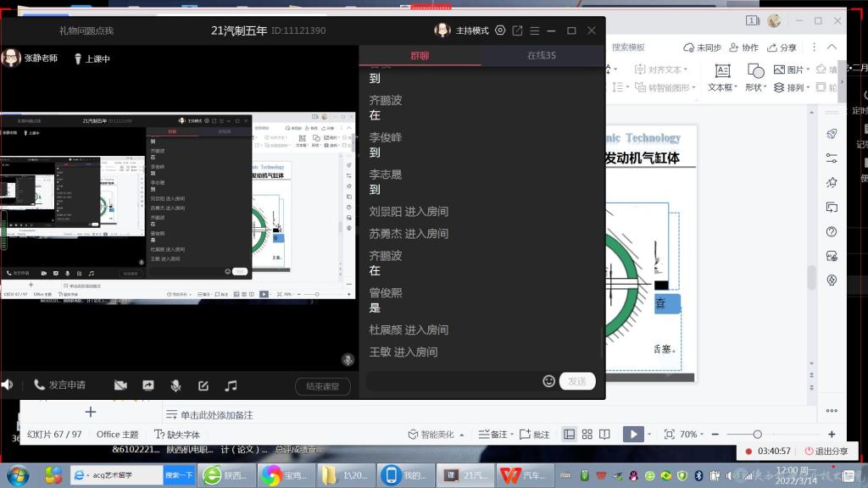868x488 pixels.
Task: Mute the microphone in the classroom toolbar
Action: coord(175,385)
